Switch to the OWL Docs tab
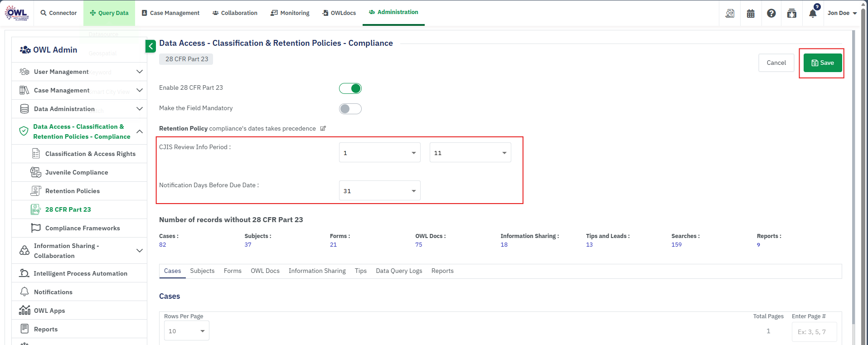 click(265, 271)
